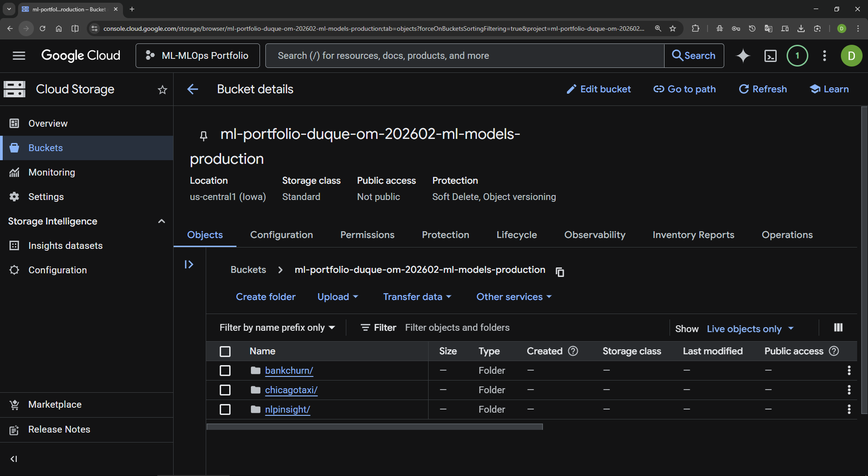
Task: Open the Permissions tab
Action: pos(367,235)
